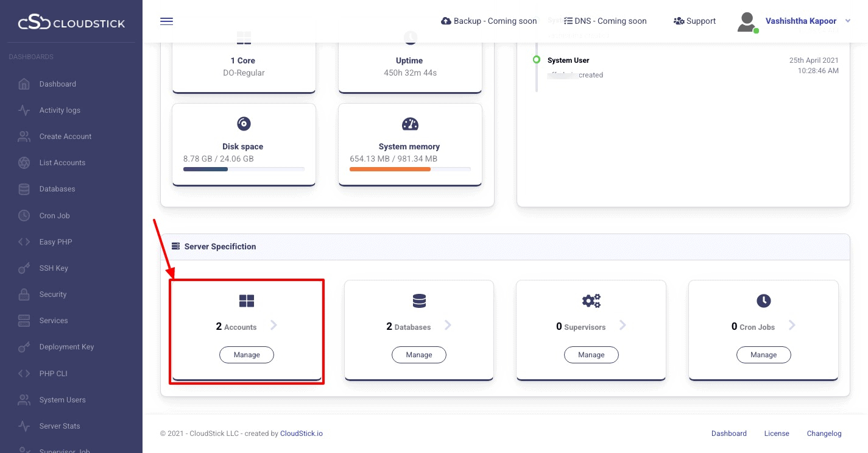Expand the Cron Jobs chevron arrow
This screenshot has height=453, width=868.
[x=792, y=326]
